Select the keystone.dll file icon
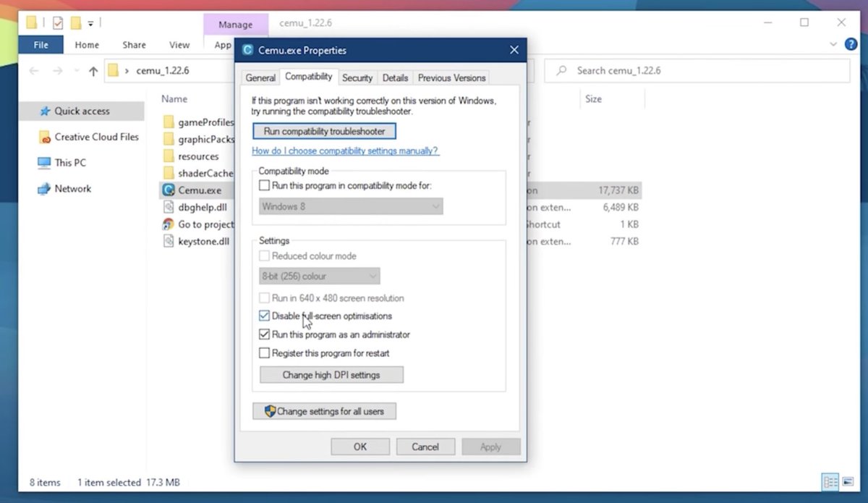 pos(169,241)
